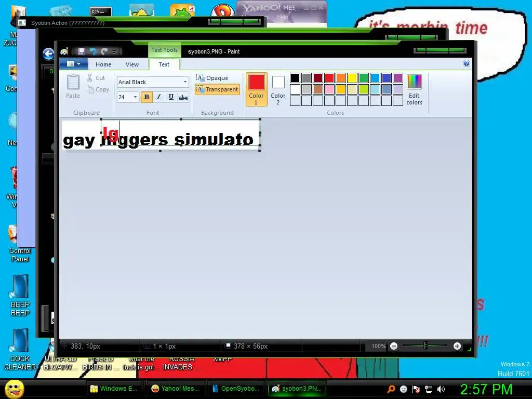The width and height of the screenshot is (532, 399).
Task: Pick the lime green swatch in second row
Action: tap(364, 89)
